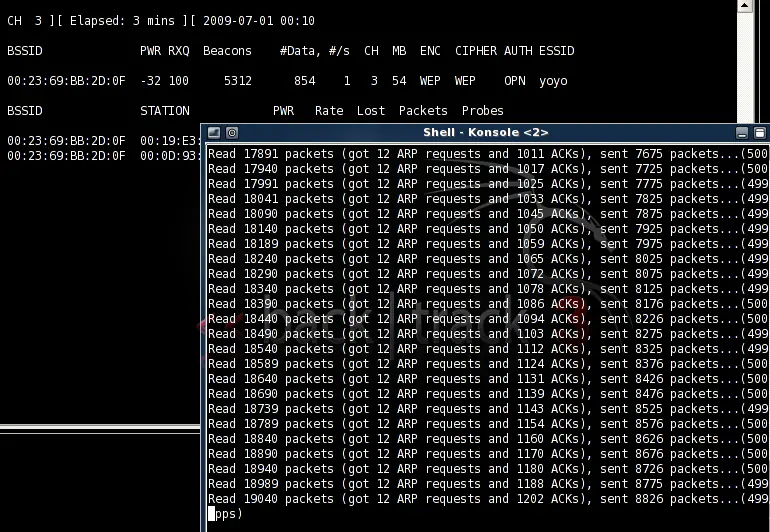The image size is (770, 532).
Task: Click the 'yoyo' ESSID value
Action: coord(553,81)
